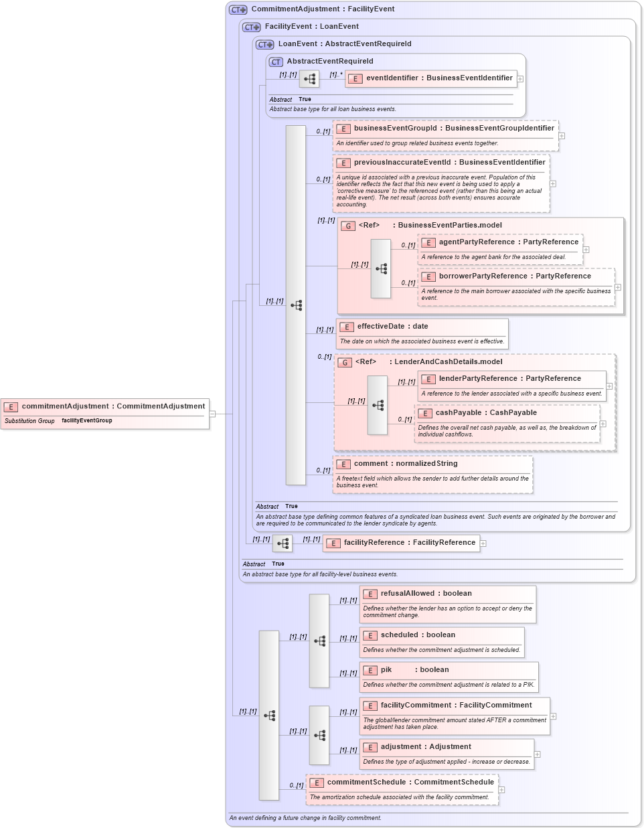
Task: Click the E icon of the refusalAllowed element
Action: click(369, 594)
